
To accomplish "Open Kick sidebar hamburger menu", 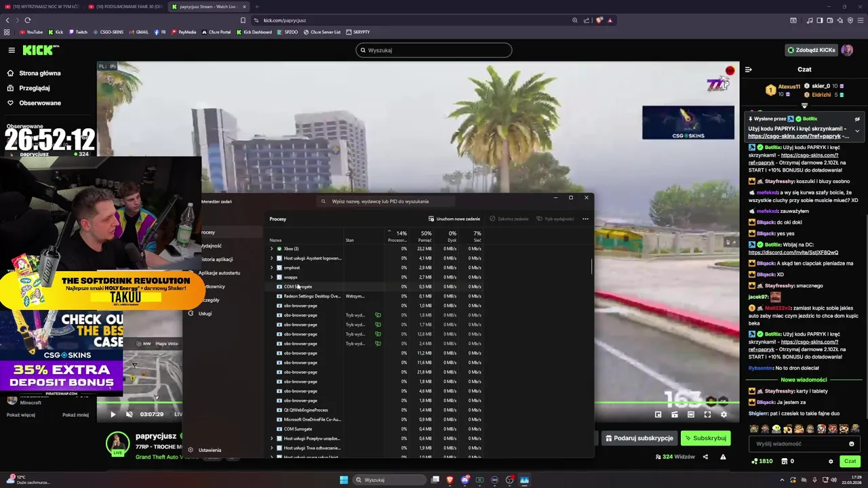I will tap(12, 50).
